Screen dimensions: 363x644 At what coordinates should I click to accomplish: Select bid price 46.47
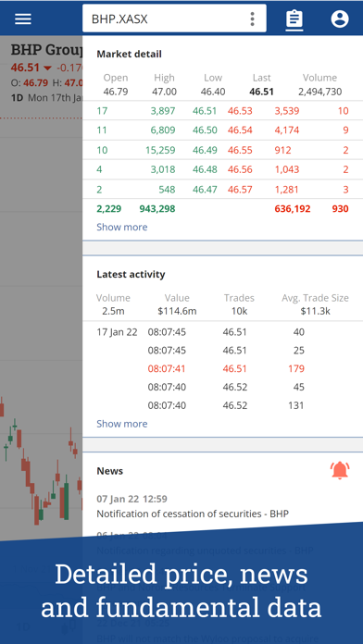[205, 190]
